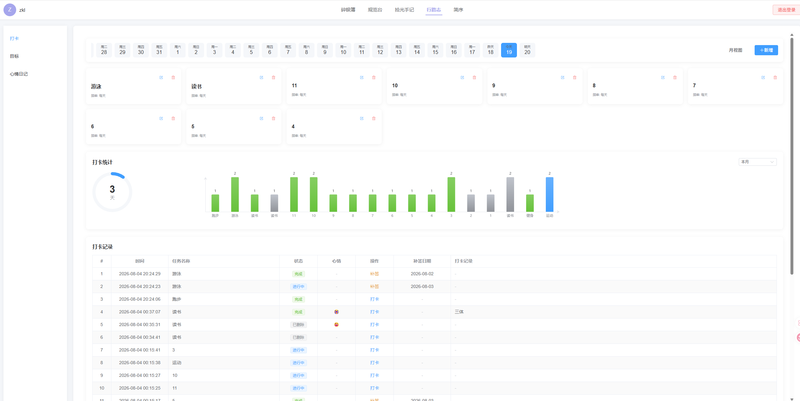
Task: Click the edit icon on the 游泳 card
Action: (x=161, y=78)
